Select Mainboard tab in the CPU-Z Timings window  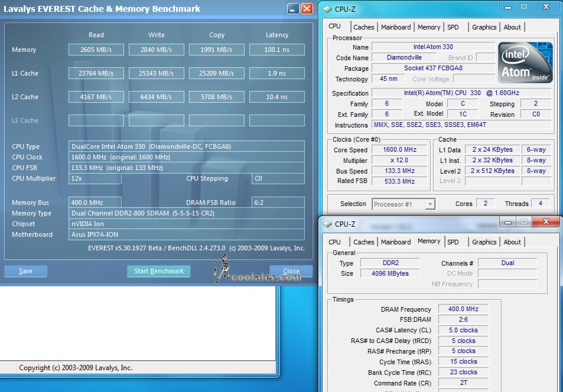396,242
